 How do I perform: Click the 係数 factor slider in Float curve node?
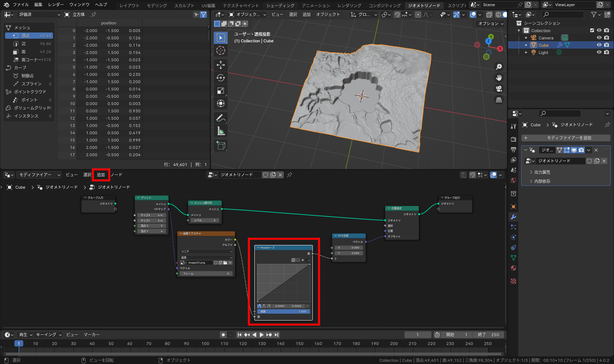284,311
